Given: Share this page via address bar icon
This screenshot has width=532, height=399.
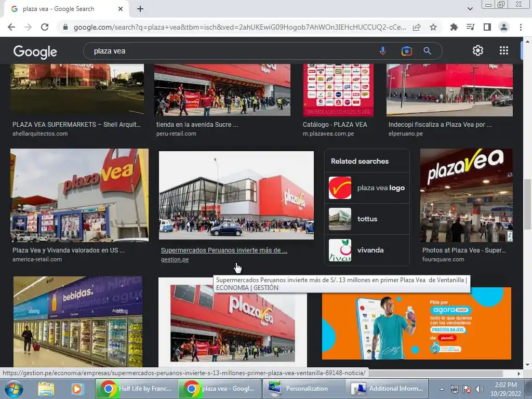Looking at the screenshot, I should [x=417, y=27].
